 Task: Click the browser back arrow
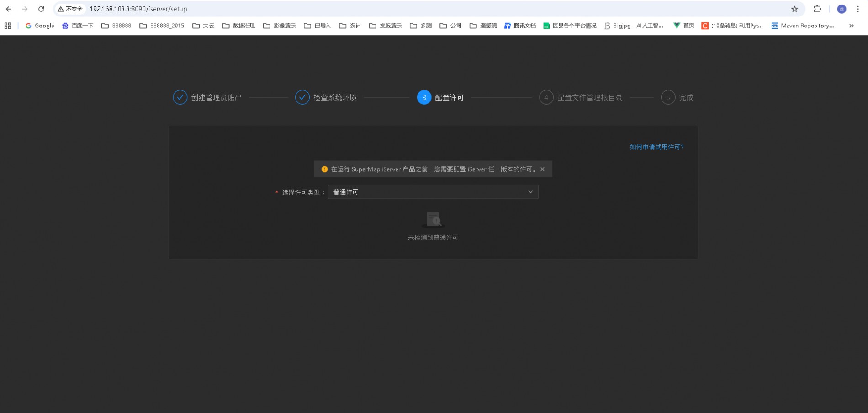point(9,9)
